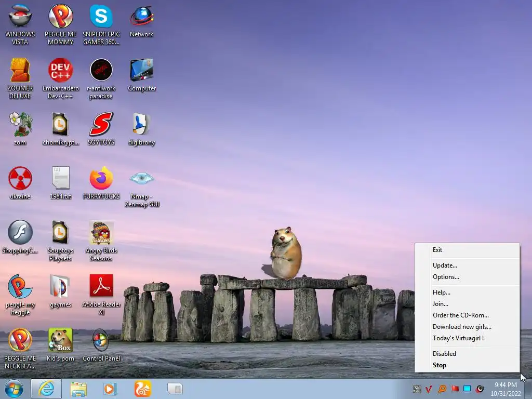The image size is (532, 399).
Task: Select the ukraine radiation-symbol icon
Action: [x=20, y=183]
